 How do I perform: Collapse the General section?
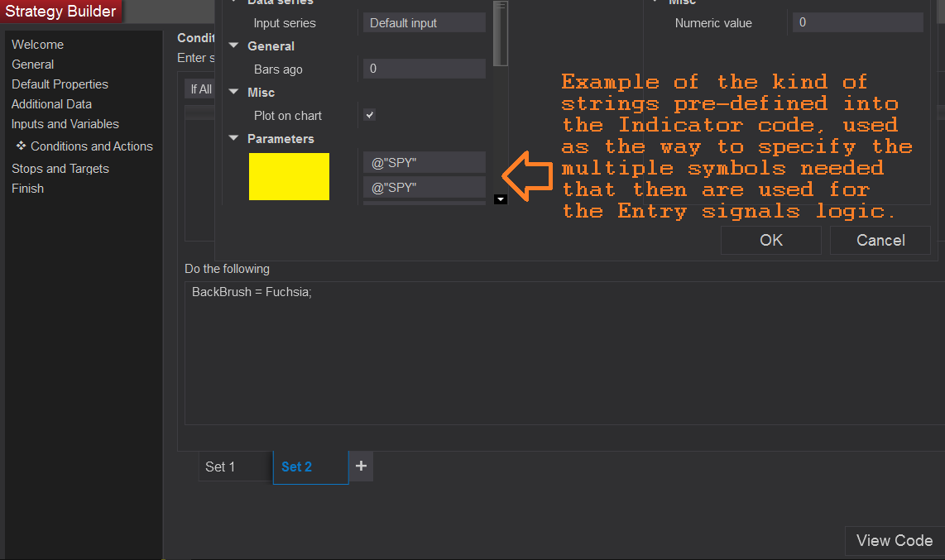point(233,45)
